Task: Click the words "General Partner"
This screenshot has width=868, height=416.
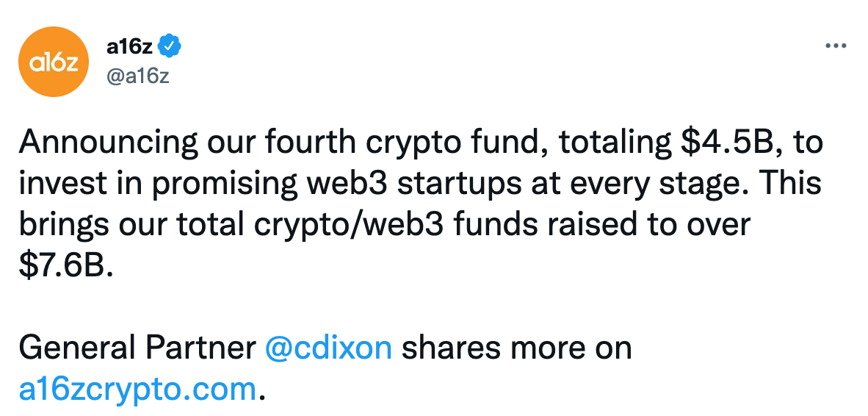Action: pos(137,348)
